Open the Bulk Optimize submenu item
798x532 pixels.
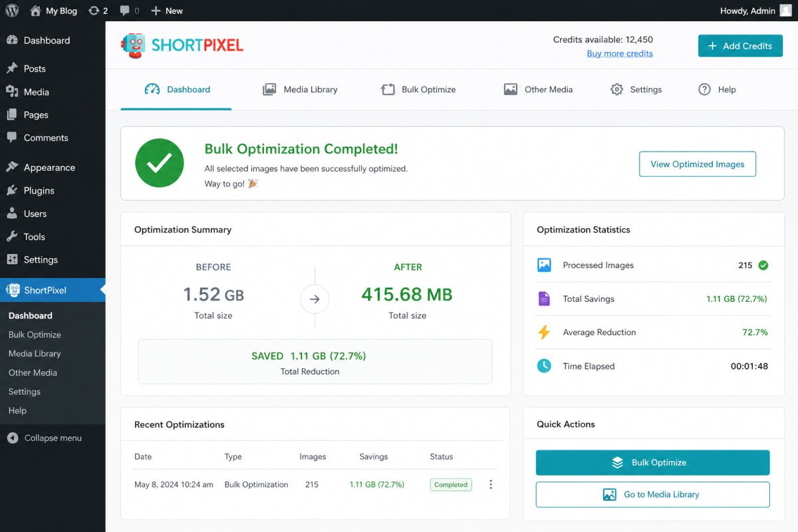tap(35, 334)
